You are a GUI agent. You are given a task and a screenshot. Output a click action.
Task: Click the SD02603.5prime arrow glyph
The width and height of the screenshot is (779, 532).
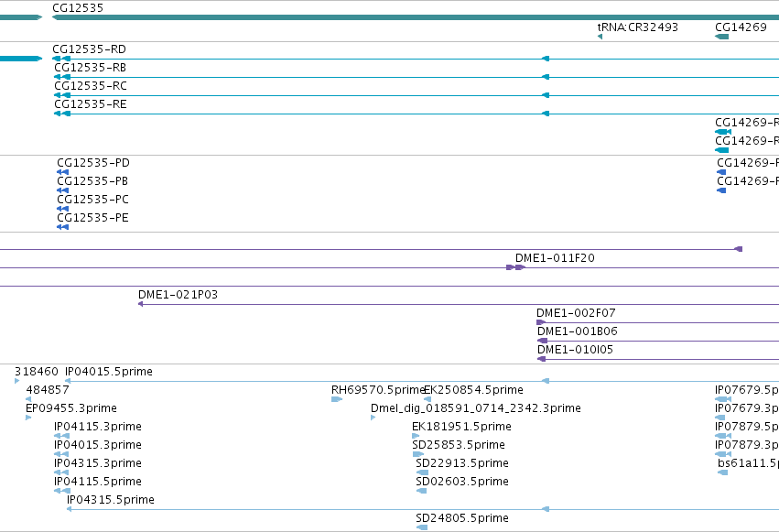click(x=421, y=492)
